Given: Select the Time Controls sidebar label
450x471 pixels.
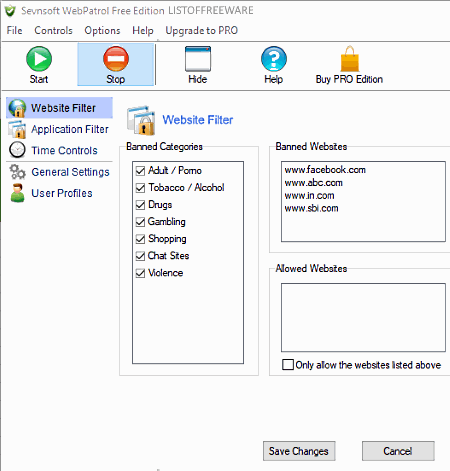Looking at the screenshot, I should (x=64, y=150).
